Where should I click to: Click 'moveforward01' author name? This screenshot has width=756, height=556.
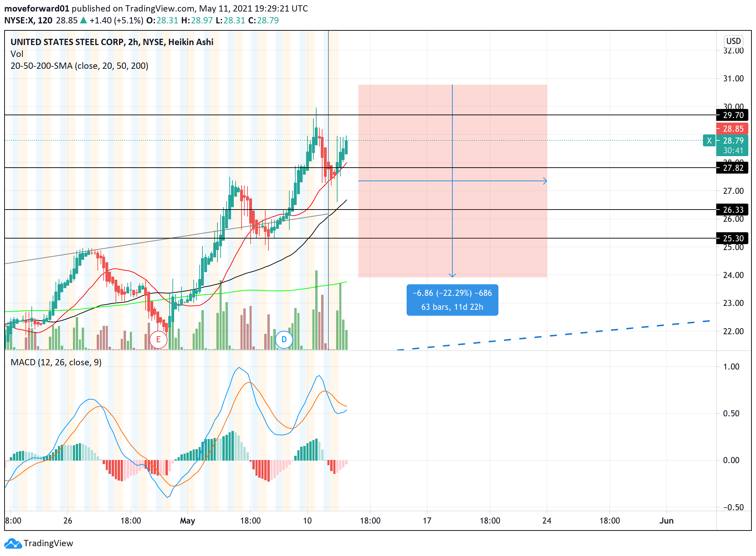pyautogui.click(x=37, y=8)
